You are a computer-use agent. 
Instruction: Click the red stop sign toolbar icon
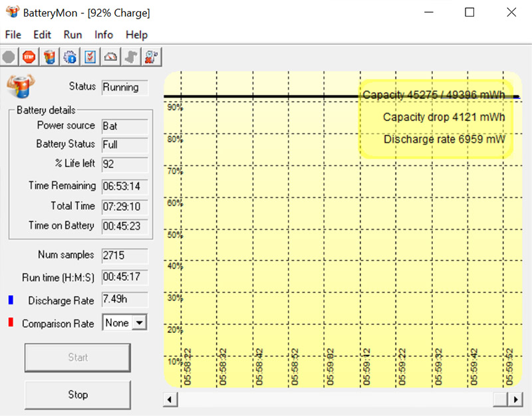tap(29, 57)
